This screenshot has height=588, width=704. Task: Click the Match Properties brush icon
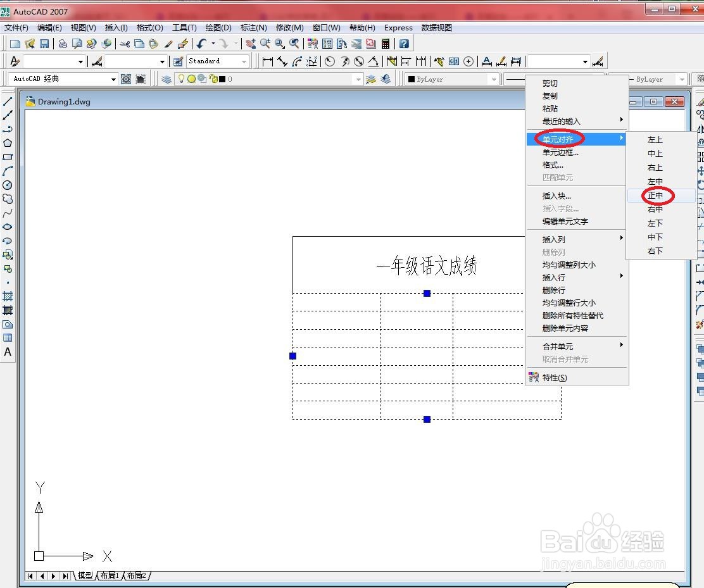click(x=168, y=44)
